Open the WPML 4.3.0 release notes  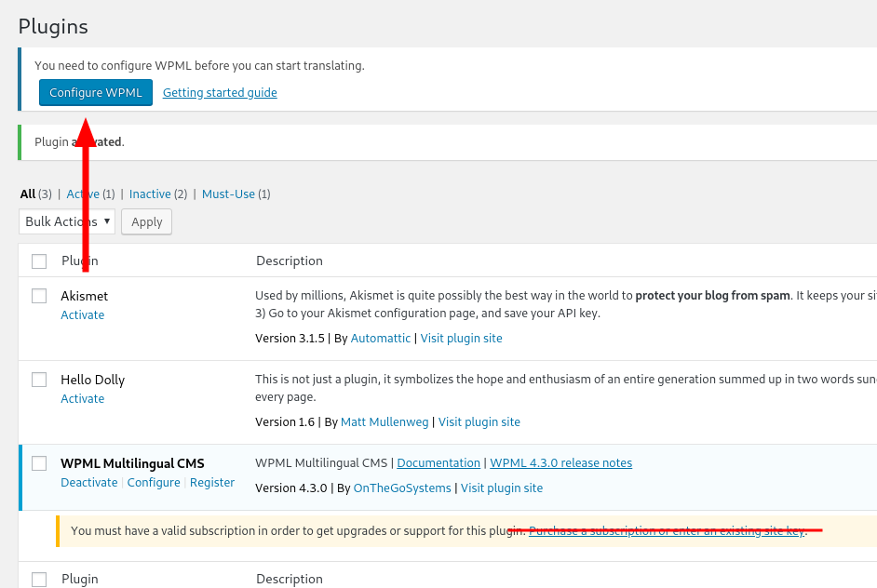point(560,463)
